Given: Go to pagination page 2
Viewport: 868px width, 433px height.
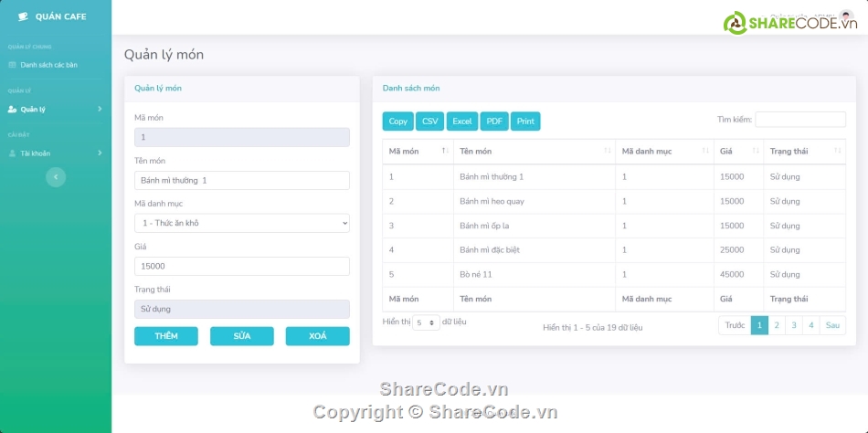Looking at the screenshot, I should click(x=777, y=325).
